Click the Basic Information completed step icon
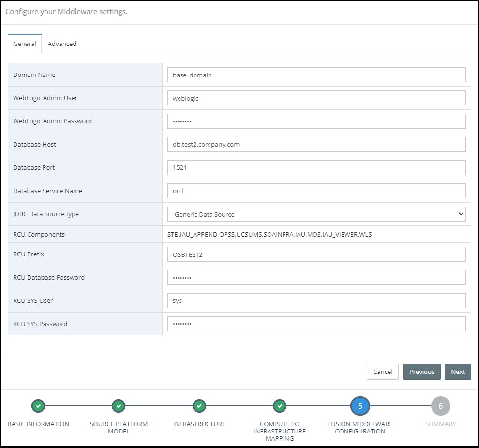The width and height of the screenshot is (479, 448). pyautogui.click(x=38, y=406)
